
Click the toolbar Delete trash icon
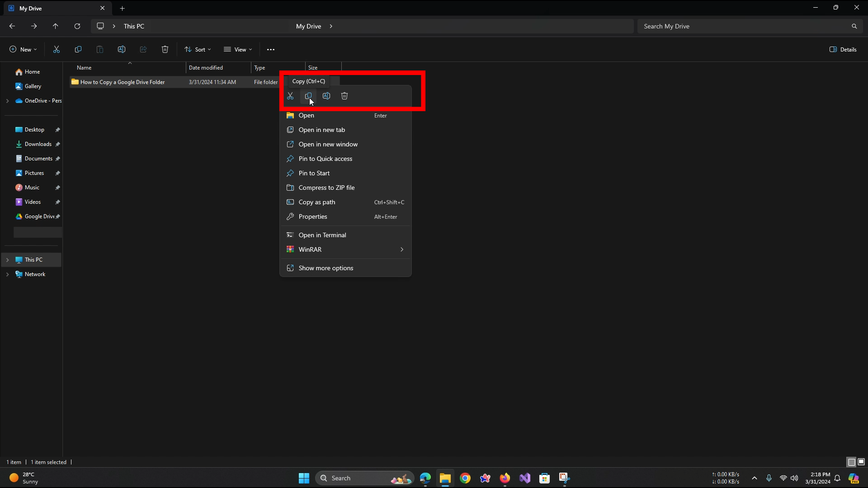point(165,50)
